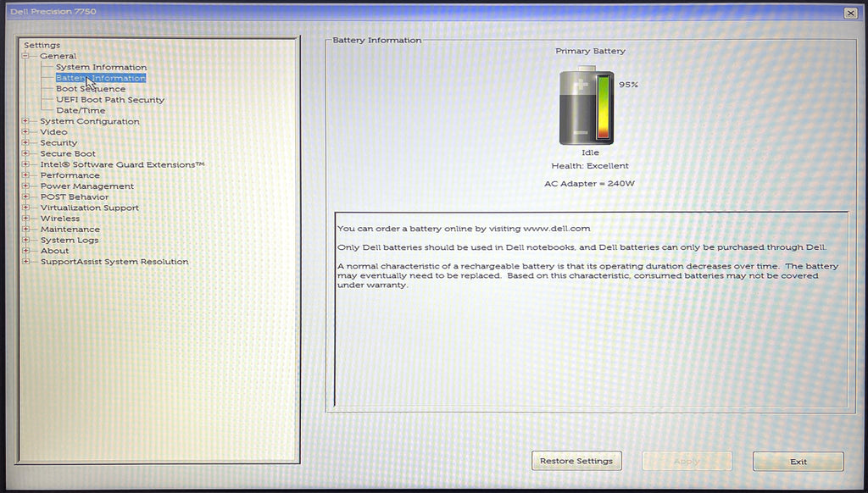This screenshot has width=868, height=493.
Task: Select SupportAssist System Resolution label
Action: point(114,261)
